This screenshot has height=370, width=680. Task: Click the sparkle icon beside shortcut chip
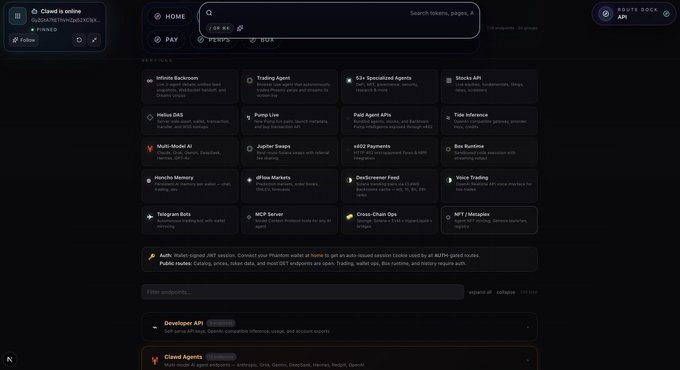click(240, 28)
